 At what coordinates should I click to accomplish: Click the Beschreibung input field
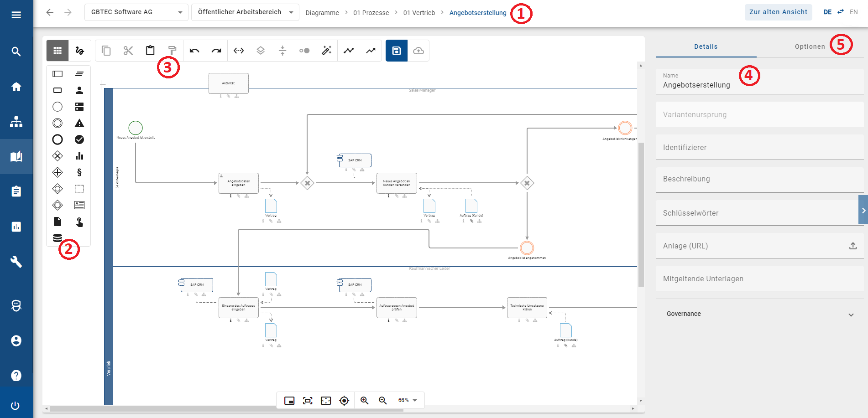(759, 179)
